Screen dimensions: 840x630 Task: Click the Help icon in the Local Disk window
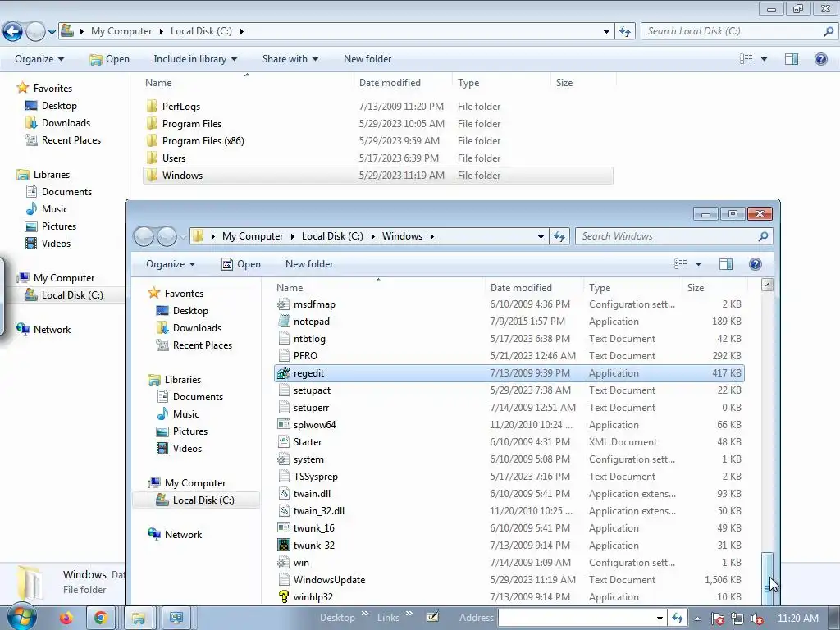pyautogui.click(x=820, y=59)
